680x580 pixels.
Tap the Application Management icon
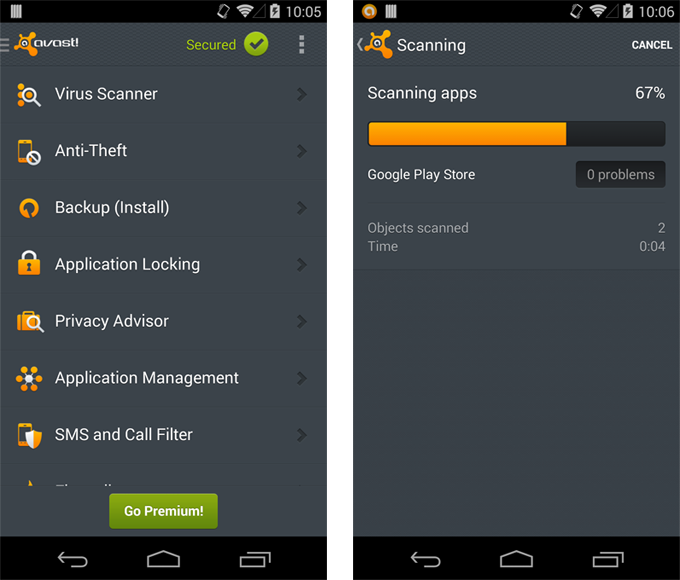coord(29,378)
